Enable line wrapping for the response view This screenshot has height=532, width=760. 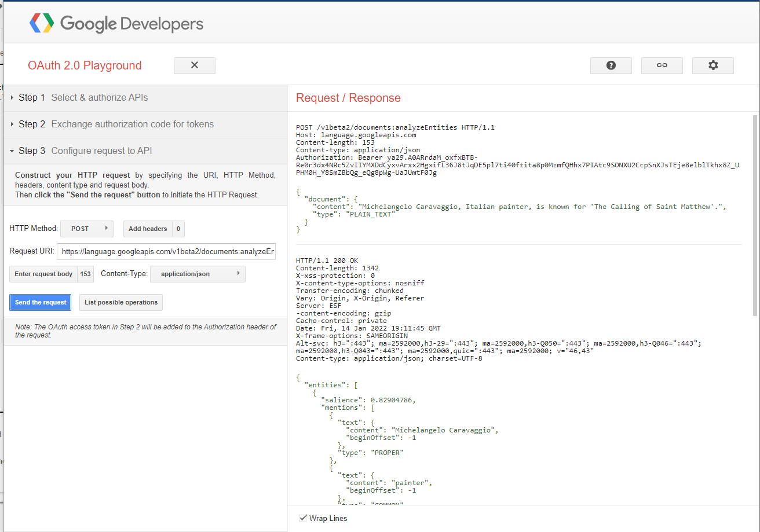click(303, 518)
